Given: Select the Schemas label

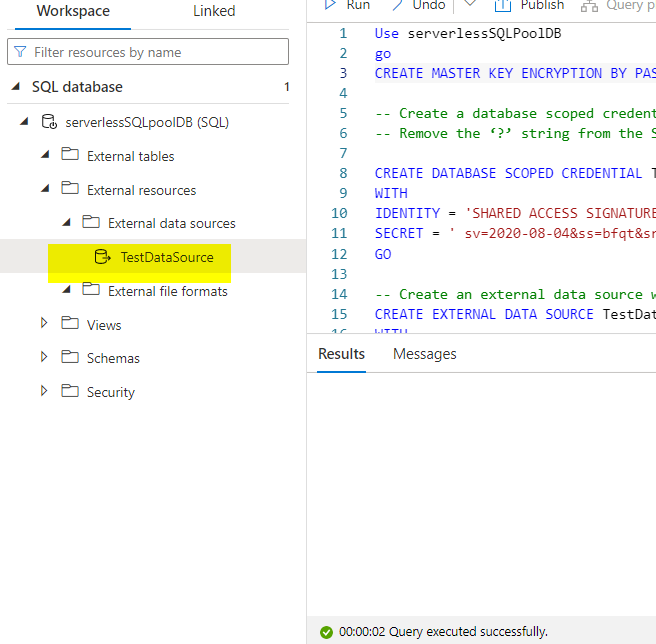Looking at the screenshot, I should pos(113,358).
